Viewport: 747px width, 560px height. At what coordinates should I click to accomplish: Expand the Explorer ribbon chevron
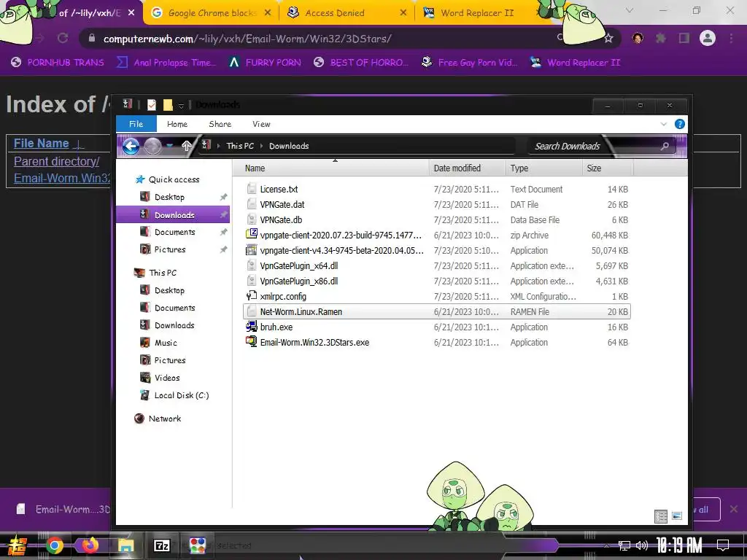pos(664,124)
